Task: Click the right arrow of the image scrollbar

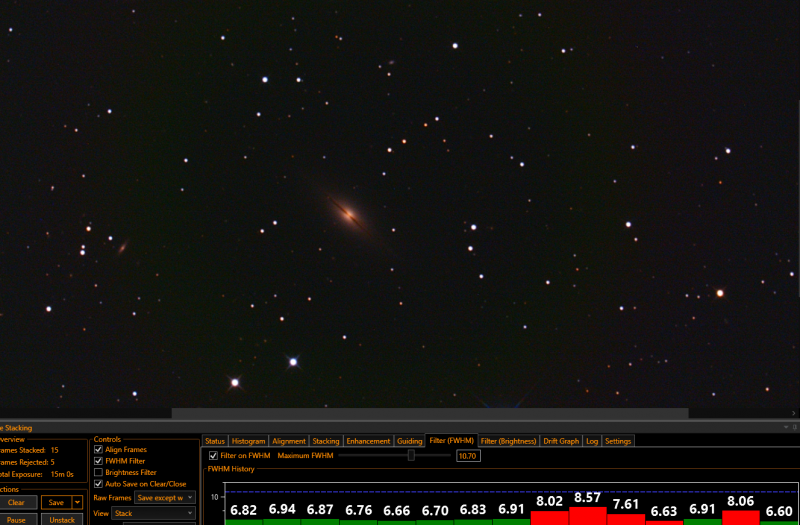Action: pyautogui.click(x=793, y=413)
